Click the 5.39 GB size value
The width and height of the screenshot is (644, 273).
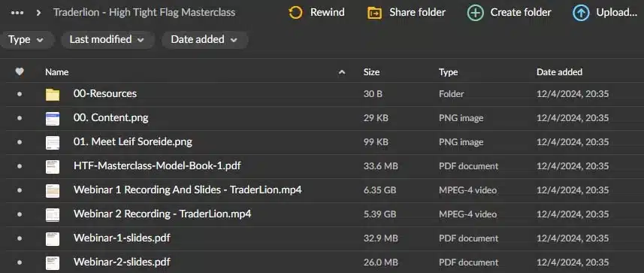(x=380, y=214)
